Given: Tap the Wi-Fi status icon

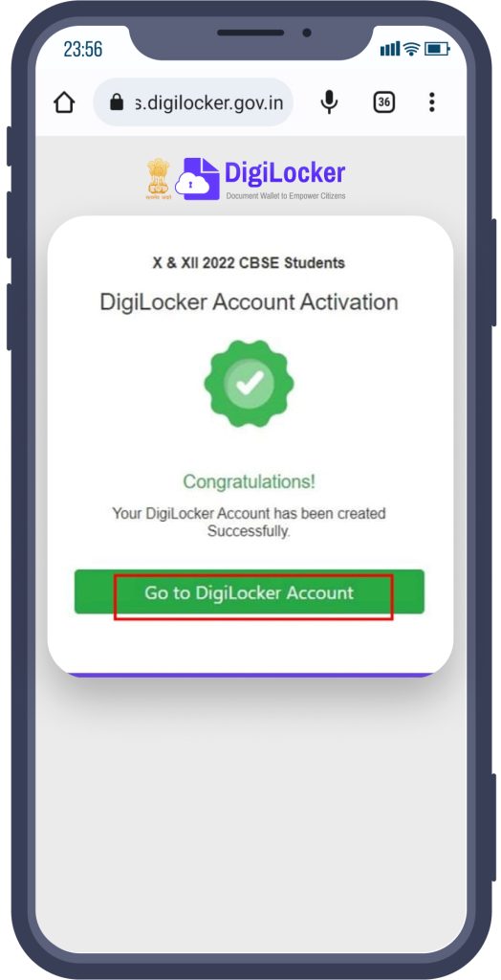Looking at the screenshot, I should [x=411, y=49].
